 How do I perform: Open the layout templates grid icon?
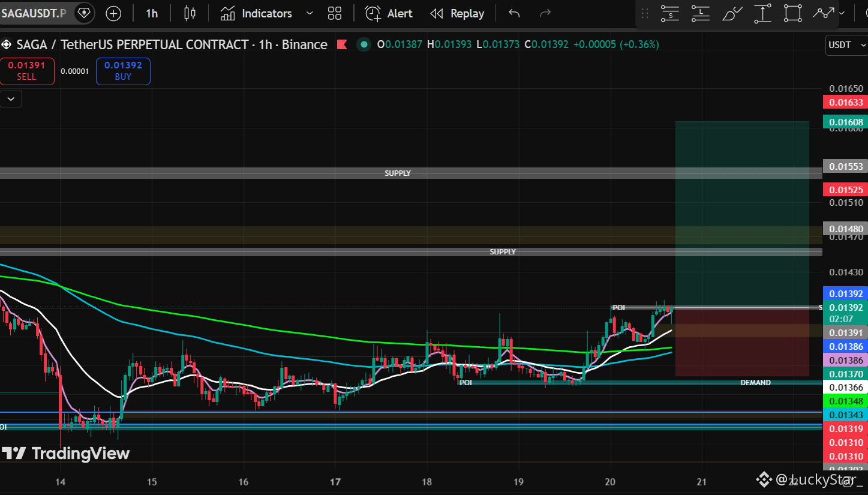click(x=335, y=13)
